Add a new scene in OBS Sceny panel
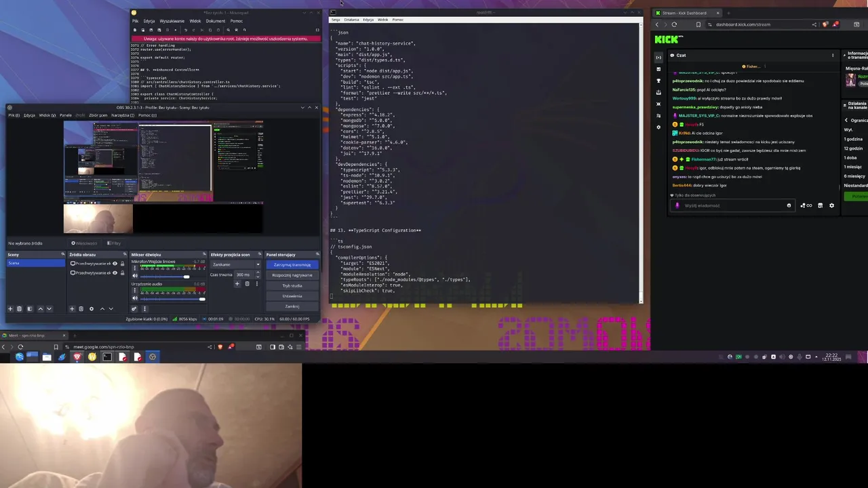This screenshot has width=868, height=488. pyautogui.click(x=10, y=309)
